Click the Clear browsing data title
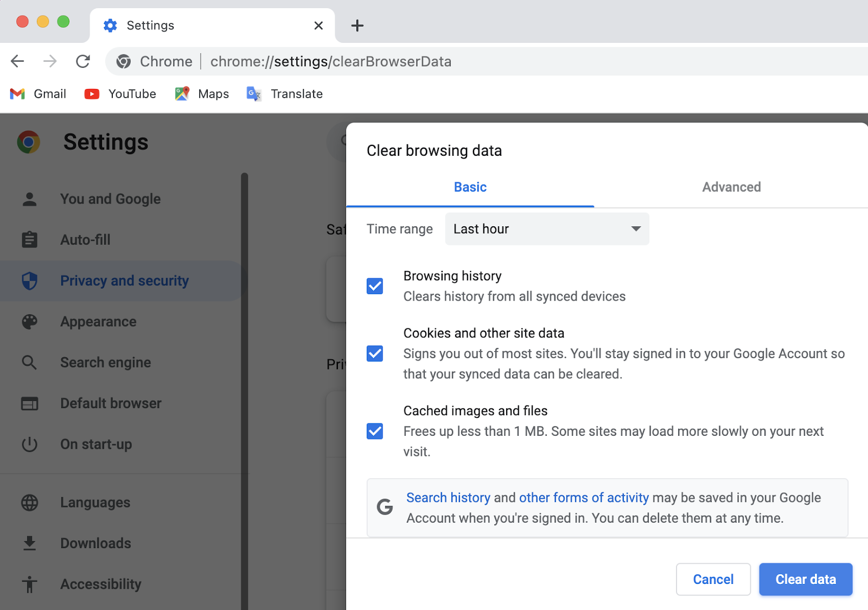868x610 pixels. 434,151
